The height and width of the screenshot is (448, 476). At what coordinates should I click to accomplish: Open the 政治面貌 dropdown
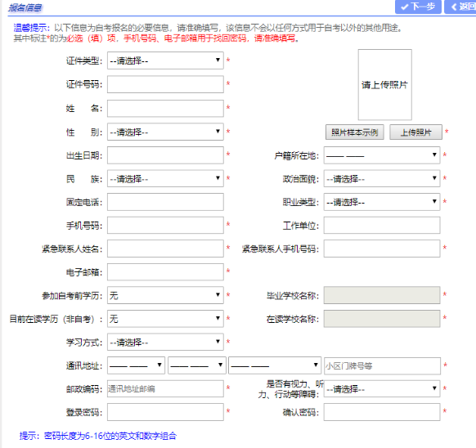pos(382,179)
